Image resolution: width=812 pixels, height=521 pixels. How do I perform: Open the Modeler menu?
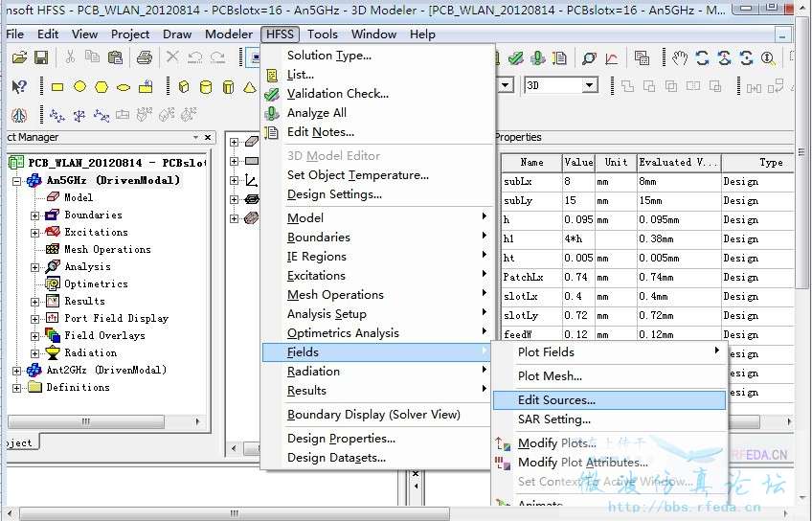[x=229, y=34]
